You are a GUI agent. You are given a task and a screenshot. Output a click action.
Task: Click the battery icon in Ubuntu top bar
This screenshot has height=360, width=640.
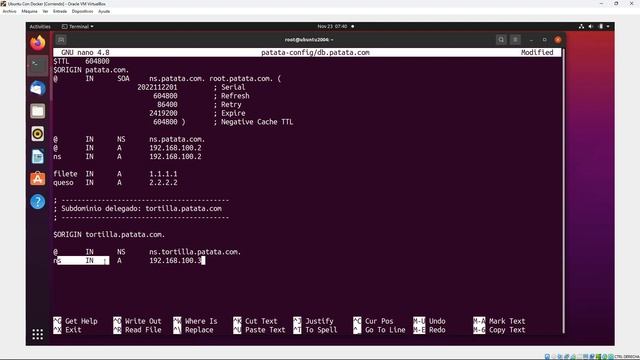tap(600, 27)
